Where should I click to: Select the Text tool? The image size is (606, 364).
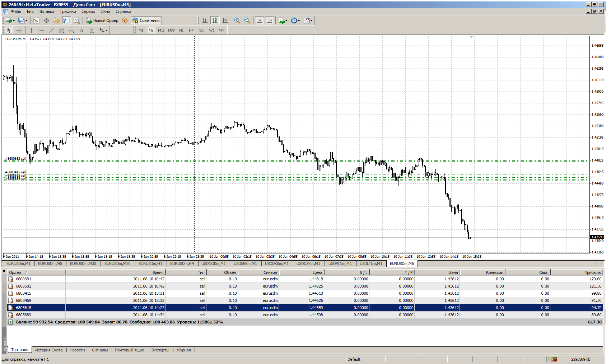(81, 30)
